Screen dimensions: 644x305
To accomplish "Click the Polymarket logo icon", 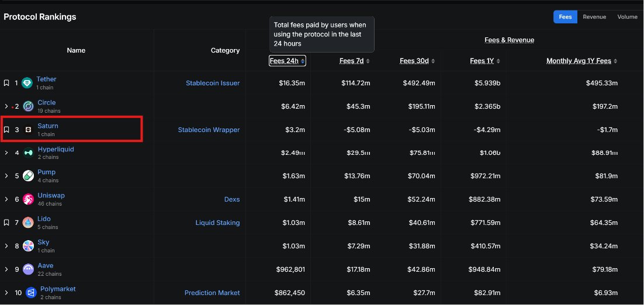I will 31,293.
